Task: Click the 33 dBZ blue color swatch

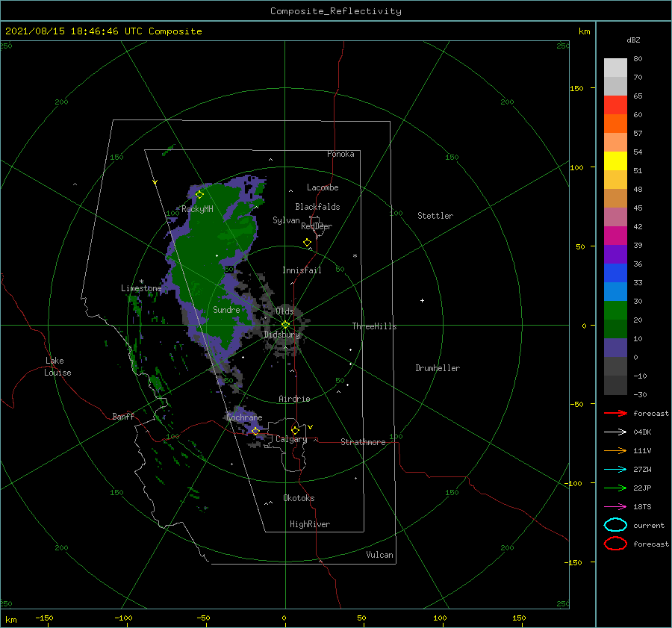Action: [615, 291]
